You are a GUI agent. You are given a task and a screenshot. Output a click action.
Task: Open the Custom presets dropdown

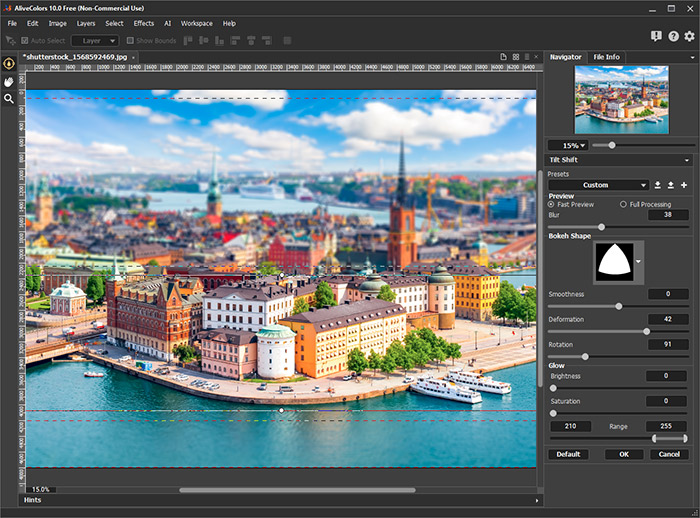click(x=598, y=185)
